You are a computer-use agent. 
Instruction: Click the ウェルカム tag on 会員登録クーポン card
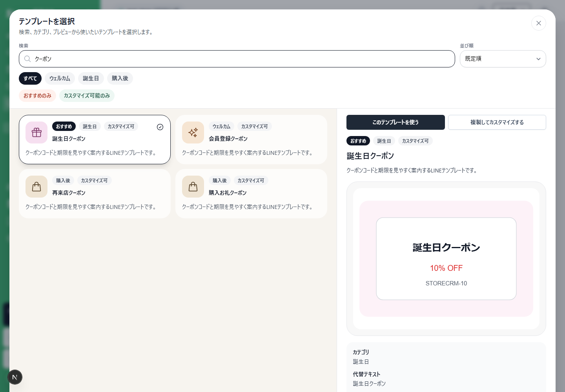221,127
